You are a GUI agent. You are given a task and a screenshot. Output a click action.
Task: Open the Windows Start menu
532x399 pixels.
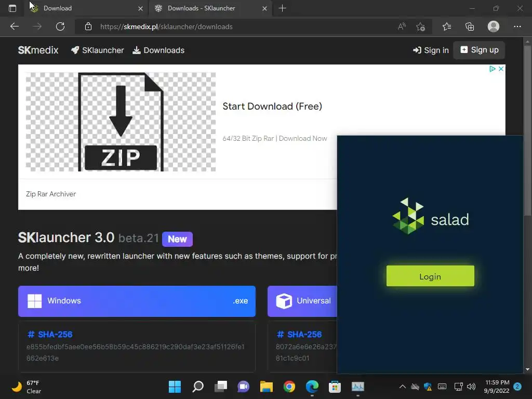click(175, 387)
